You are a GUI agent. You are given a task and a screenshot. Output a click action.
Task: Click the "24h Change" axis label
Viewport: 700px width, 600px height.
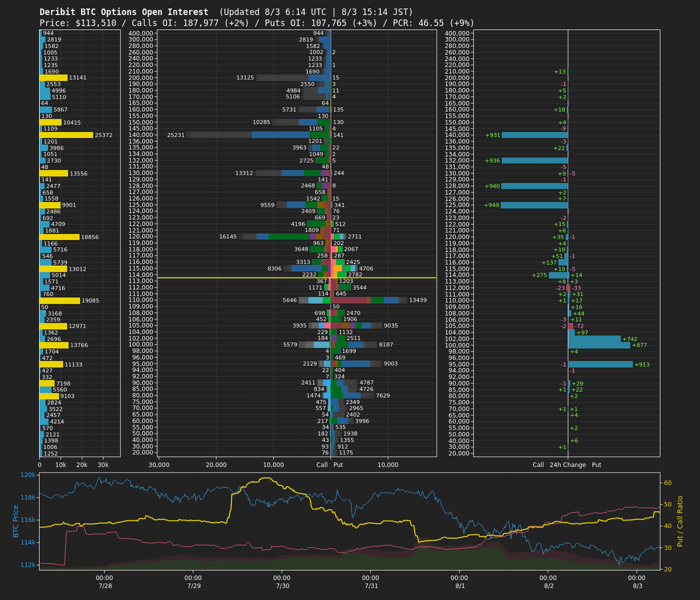[568, 465]
